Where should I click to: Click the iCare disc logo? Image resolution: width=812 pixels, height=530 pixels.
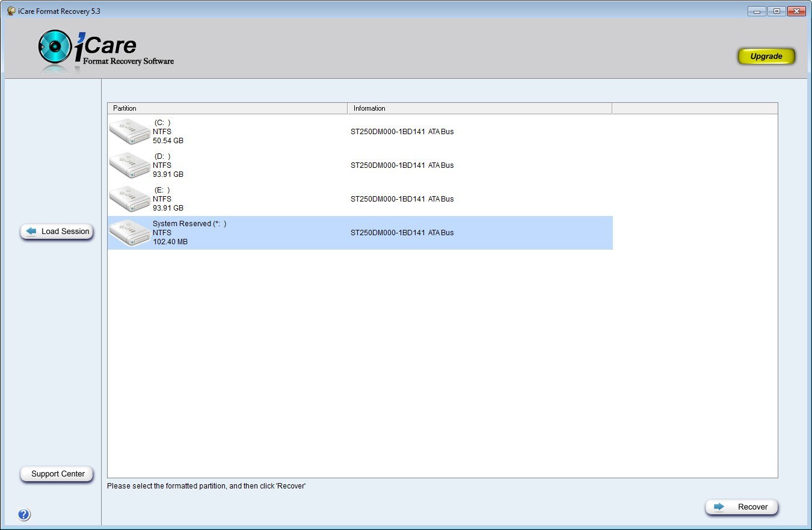click(55, 47)
